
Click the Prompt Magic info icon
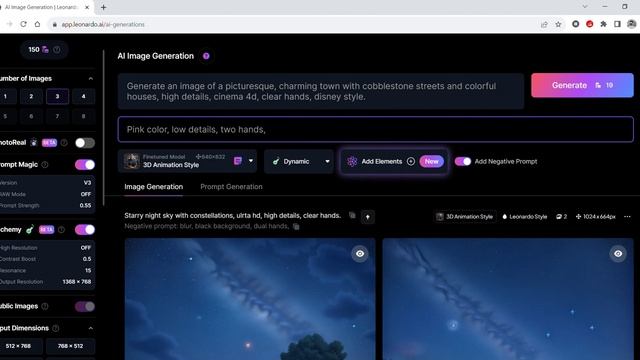[x=45, y=164]
